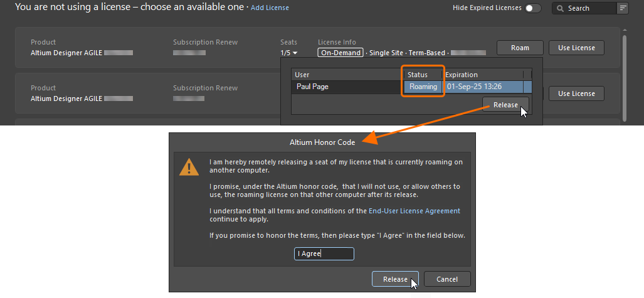Viewport: 644px width, 298px height.
Task: Select the Paul Page user row
Action: 411,87
